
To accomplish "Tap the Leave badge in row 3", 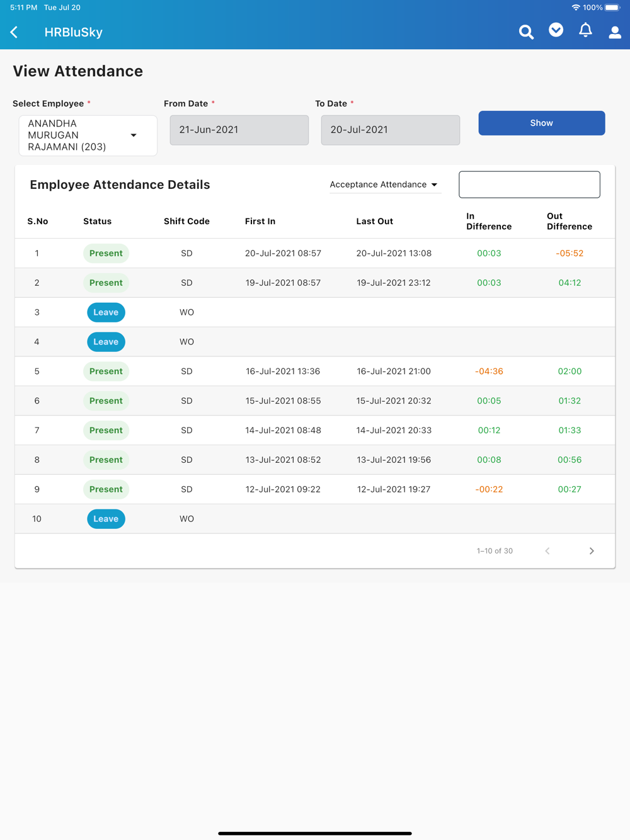I will (106, 312).
